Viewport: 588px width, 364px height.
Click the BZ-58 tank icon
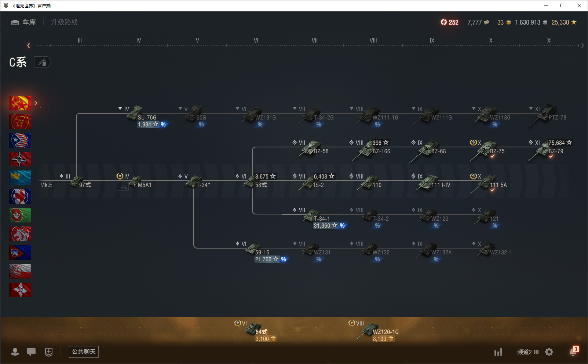point(310,148)
